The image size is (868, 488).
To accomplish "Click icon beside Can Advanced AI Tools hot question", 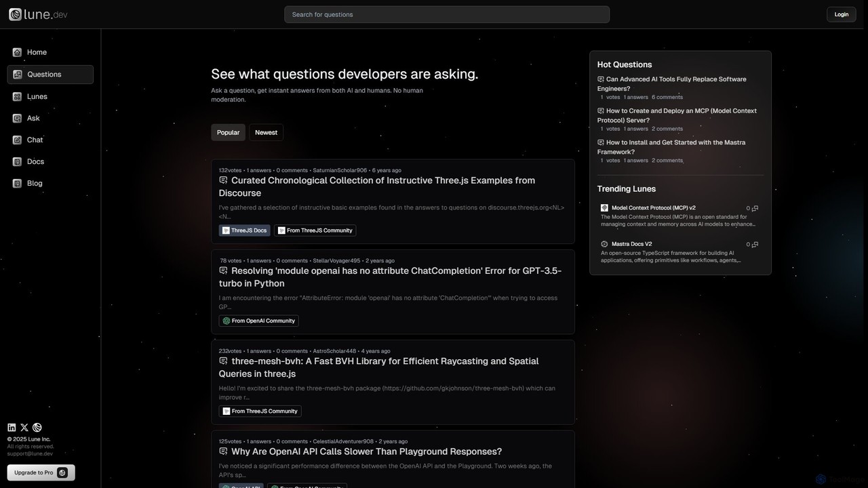I will pos(601,79).
